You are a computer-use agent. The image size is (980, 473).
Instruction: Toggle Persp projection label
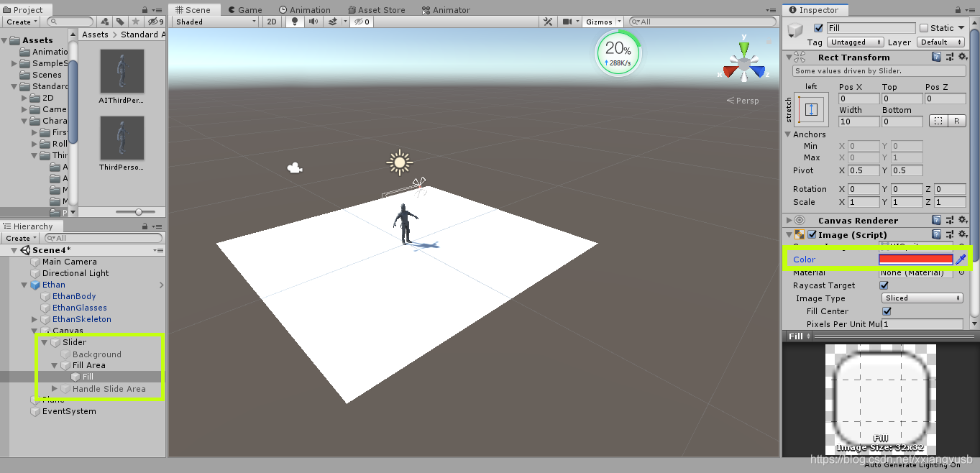point(743,101)
